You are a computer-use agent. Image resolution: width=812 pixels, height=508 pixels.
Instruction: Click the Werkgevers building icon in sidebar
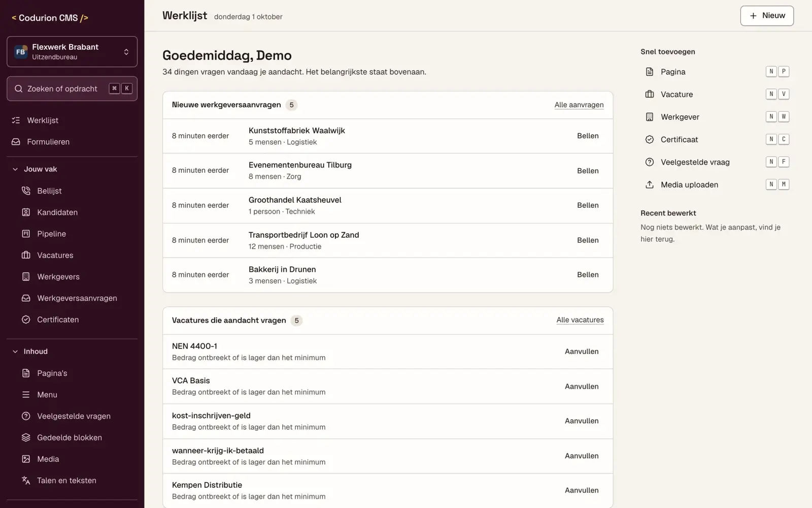coord(26,277)
